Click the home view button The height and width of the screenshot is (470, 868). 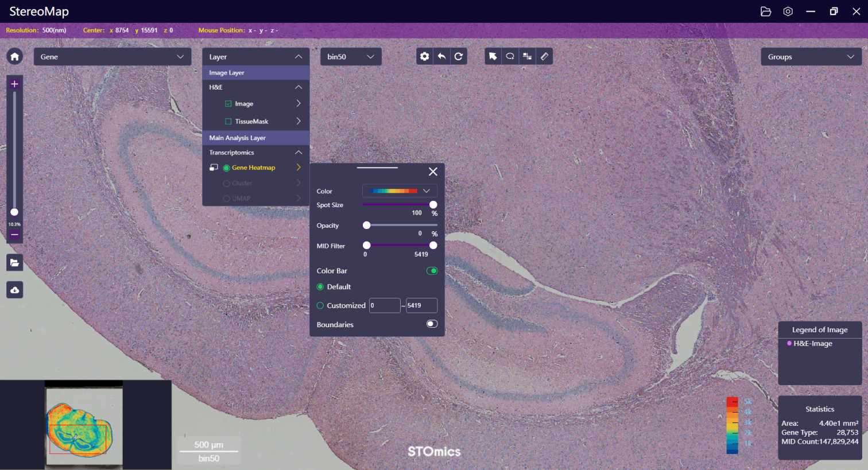click(15, 56)
